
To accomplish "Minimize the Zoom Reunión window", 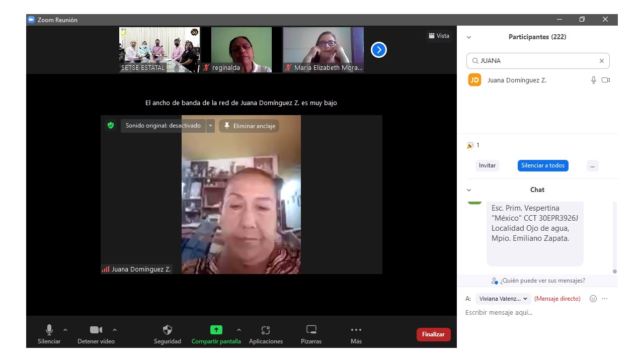I will [x=559, y=20].
